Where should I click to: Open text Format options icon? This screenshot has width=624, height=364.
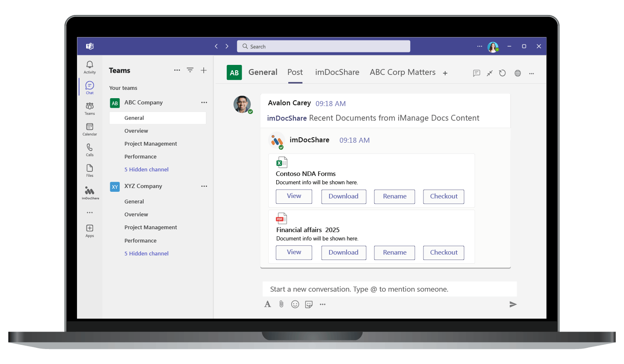tap(267, 304)
